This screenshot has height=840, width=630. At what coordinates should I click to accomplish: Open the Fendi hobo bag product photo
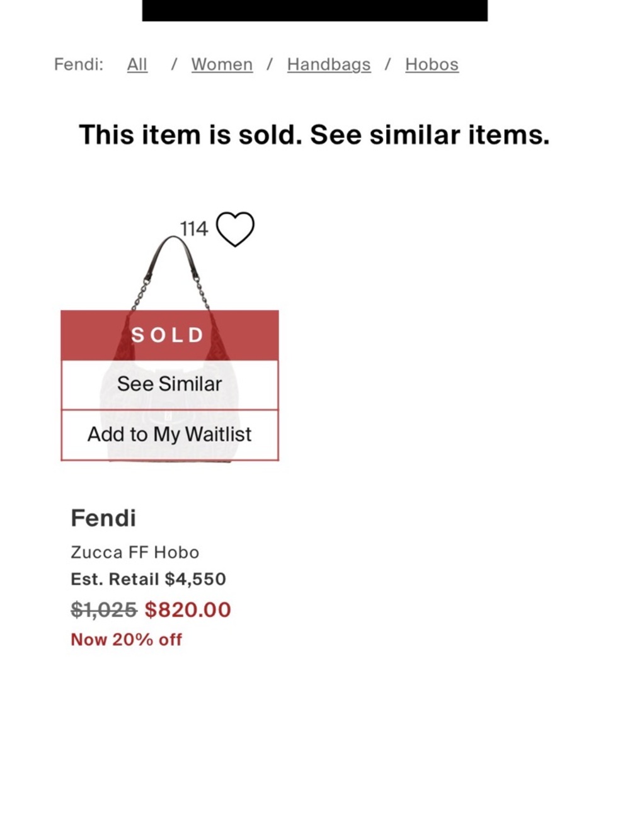click(x=170, y=277)
